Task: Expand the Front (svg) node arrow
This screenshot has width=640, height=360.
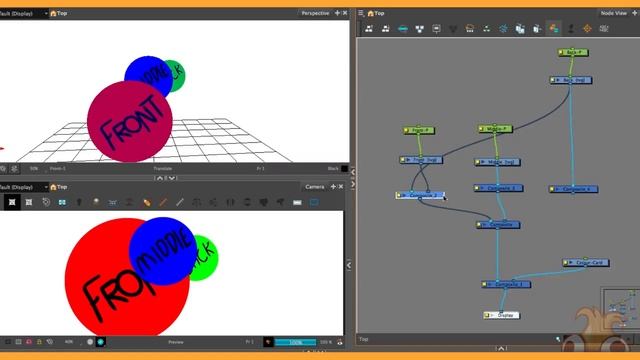Action: [x=409, y=160]
